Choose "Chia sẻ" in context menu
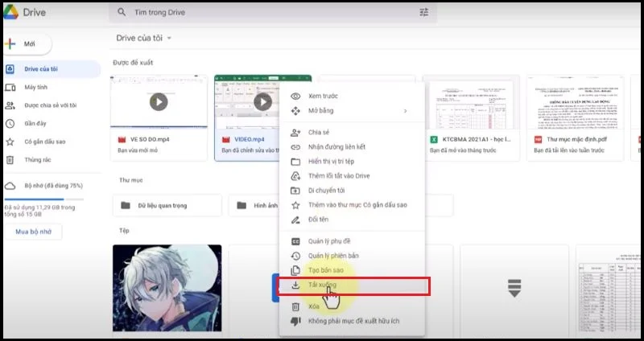 point(352,133)
